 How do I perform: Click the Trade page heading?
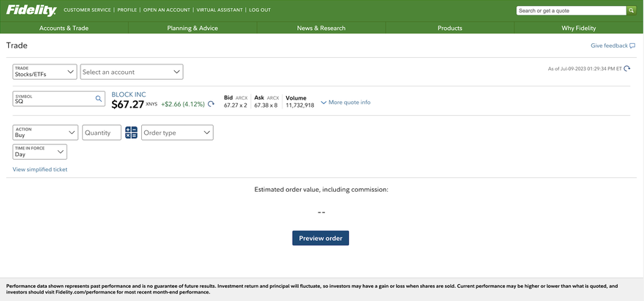point(17,45)
